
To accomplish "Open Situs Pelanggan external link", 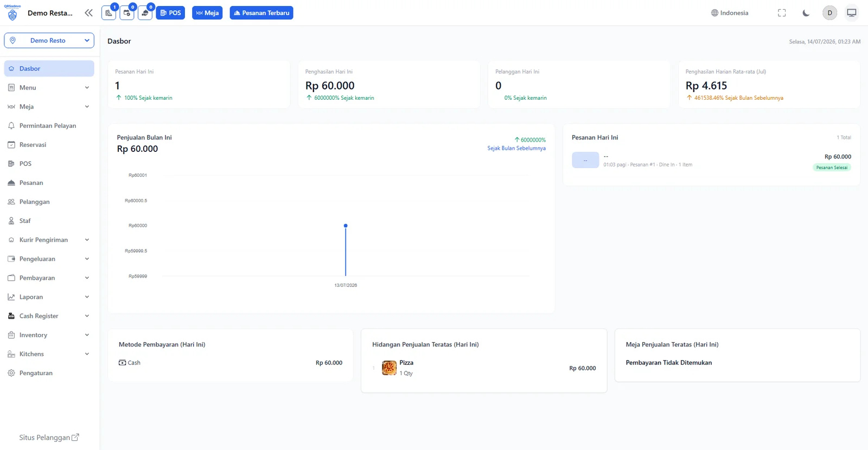I will (x=49, y=438).
